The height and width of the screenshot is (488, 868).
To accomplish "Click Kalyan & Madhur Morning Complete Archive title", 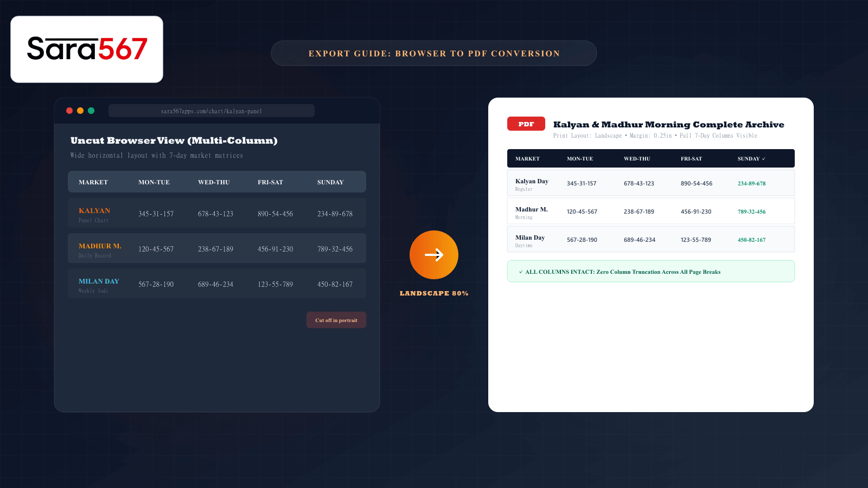I will coord(668,125).
